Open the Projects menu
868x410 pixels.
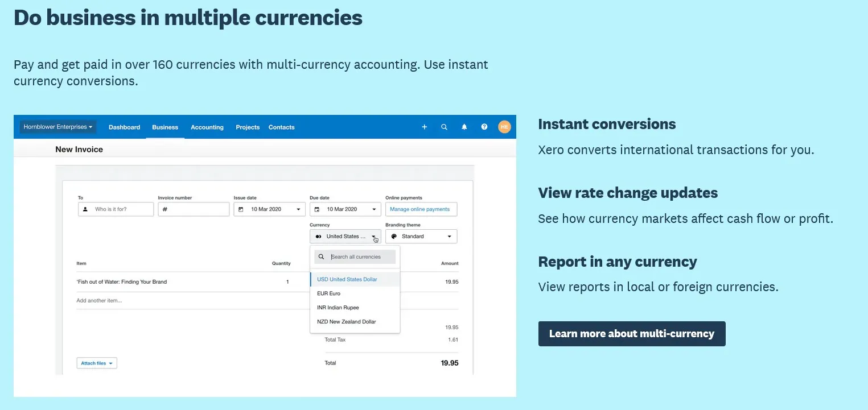248,127
